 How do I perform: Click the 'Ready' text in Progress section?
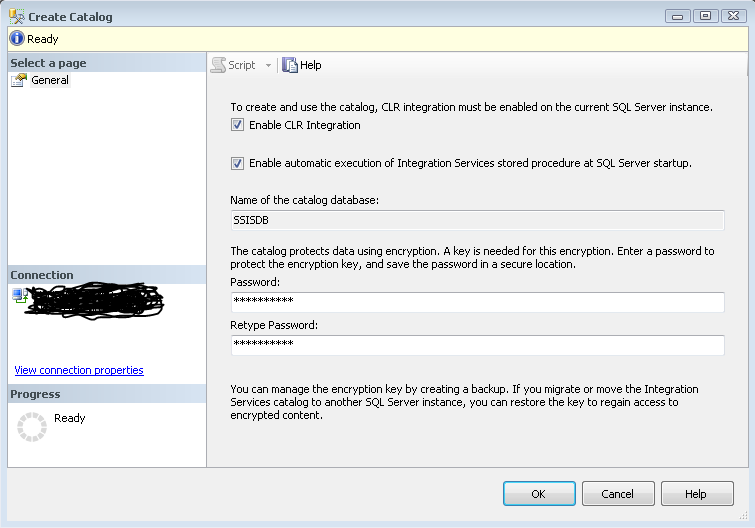click(69, 418)
